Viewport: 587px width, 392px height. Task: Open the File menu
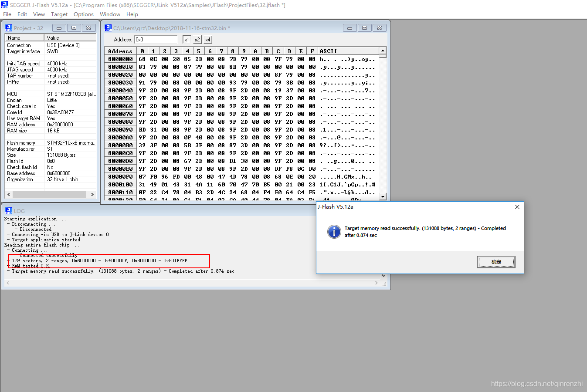(7, 14)
